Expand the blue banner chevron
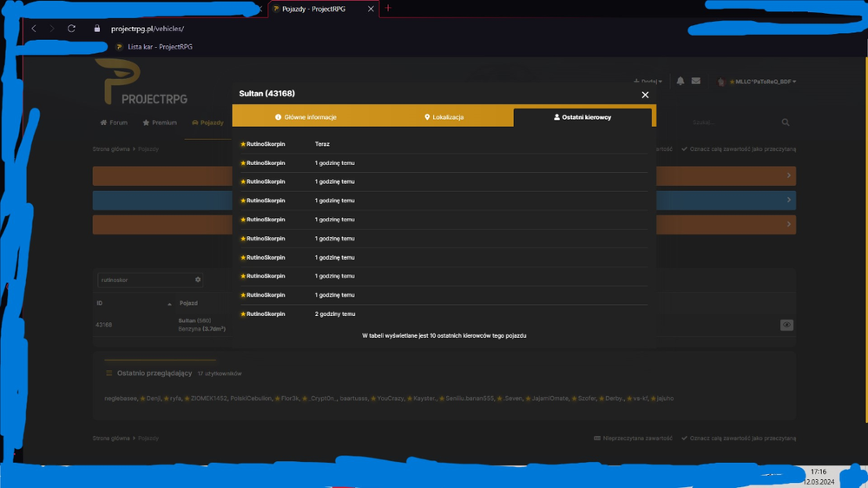The image size is (868, 488). (789, 200)
